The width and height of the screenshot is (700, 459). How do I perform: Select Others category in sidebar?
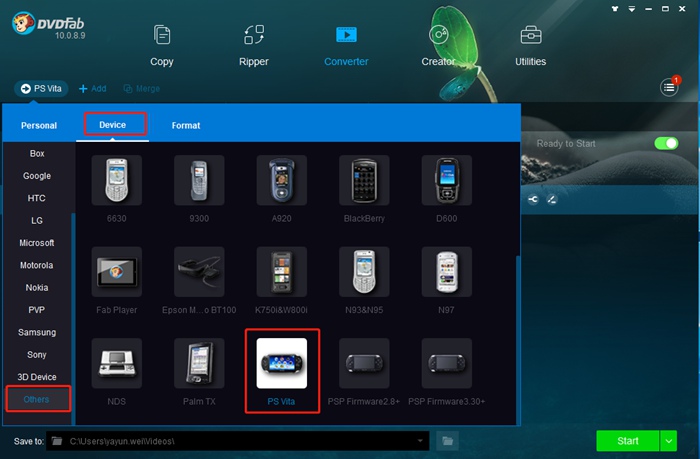(x=38, y=399)
